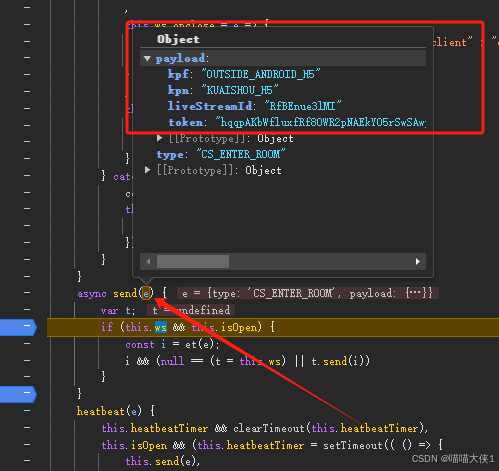The image size is (499, 471).
Task: Toggle breakpoint on the 'if (this.ws' line
Action: point(19,327)
